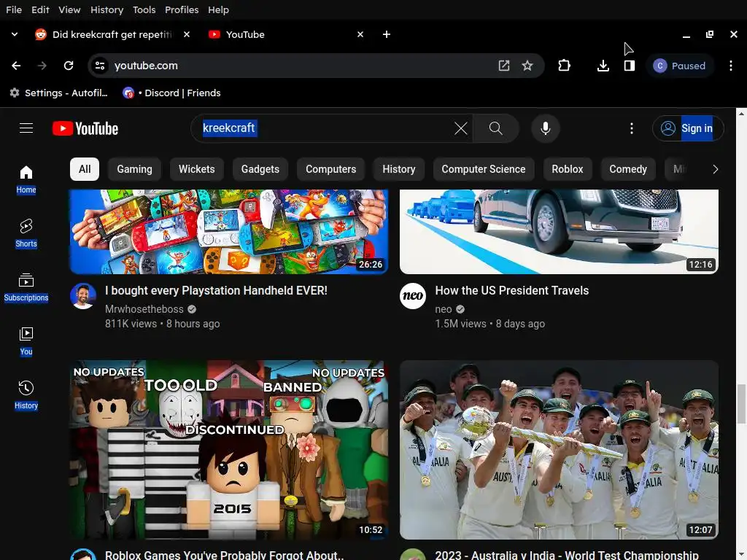Viewport: 747px width, 560px height.
Task: Open the Help menu
Action: coord(218,9)
